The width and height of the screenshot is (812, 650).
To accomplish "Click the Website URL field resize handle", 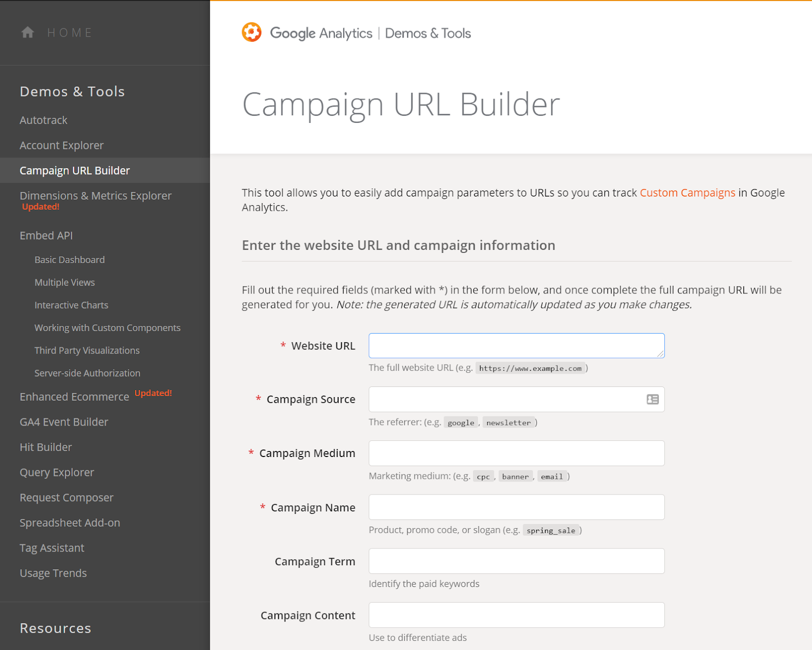I will point(660,354).
